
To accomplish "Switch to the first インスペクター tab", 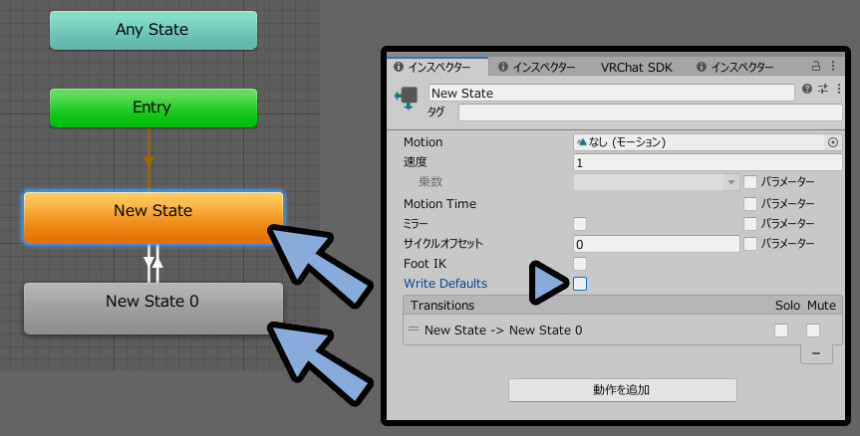I will (437, 67).
